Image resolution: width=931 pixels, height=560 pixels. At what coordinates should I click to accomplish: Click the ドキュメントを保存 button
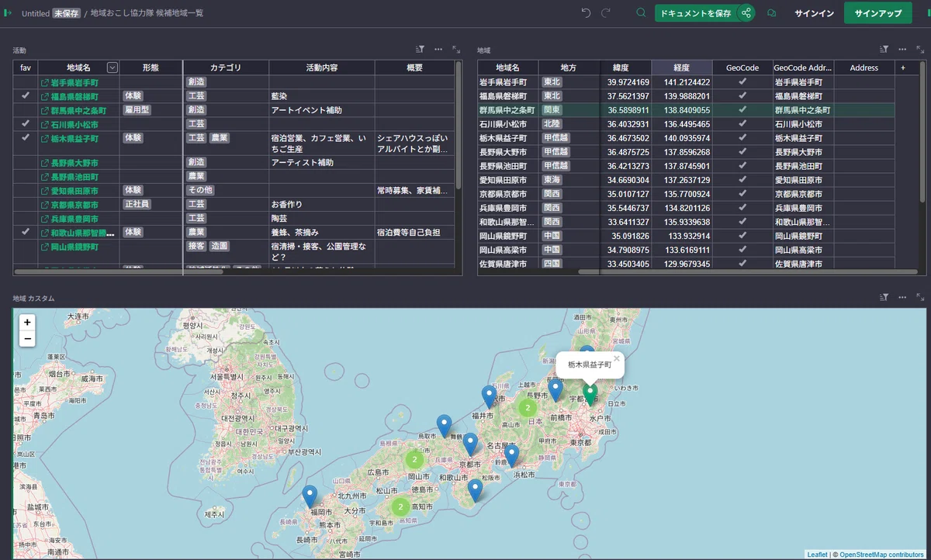click(695, 13)
